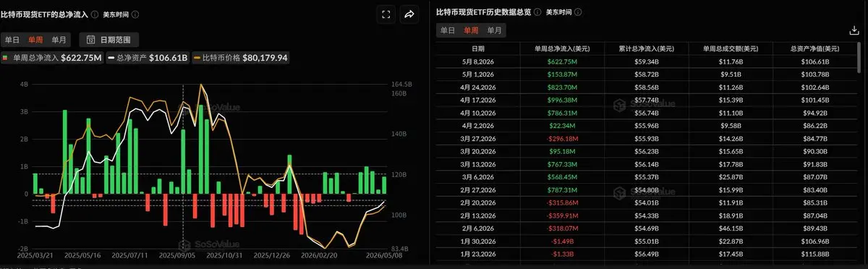Click the $59.34B cumulative inflow cell
Image resolution: width=868 pixels, height=269 pixels.
click(646, 61)
